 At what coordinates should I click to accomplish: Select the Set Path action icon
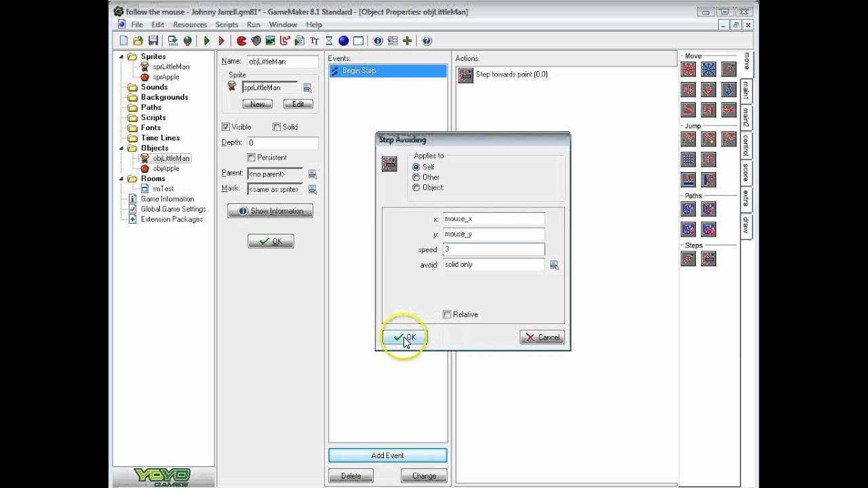pyautogui.click(x=688, y=209)
